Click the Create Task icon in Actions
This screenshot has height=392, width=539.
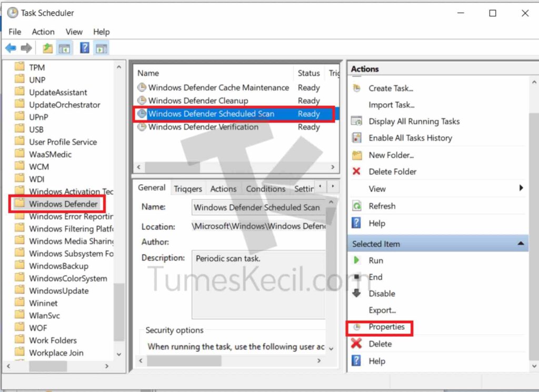coord(357,88)
